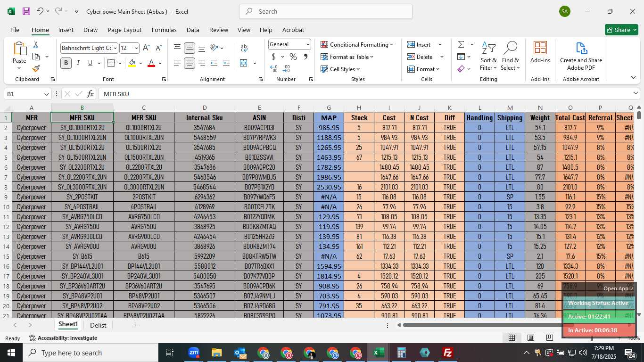Click the Copy icon in Clipboard group
Viewport: 644px width, 362px height.
pyautogui.click(x=36, y=57)
